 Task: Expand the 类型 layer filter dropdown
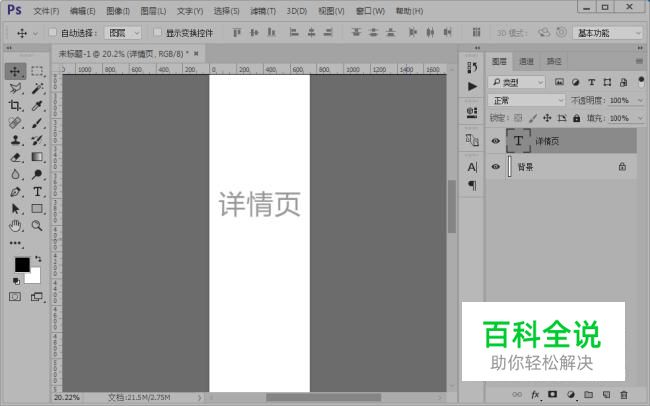(x=517, y=82)
